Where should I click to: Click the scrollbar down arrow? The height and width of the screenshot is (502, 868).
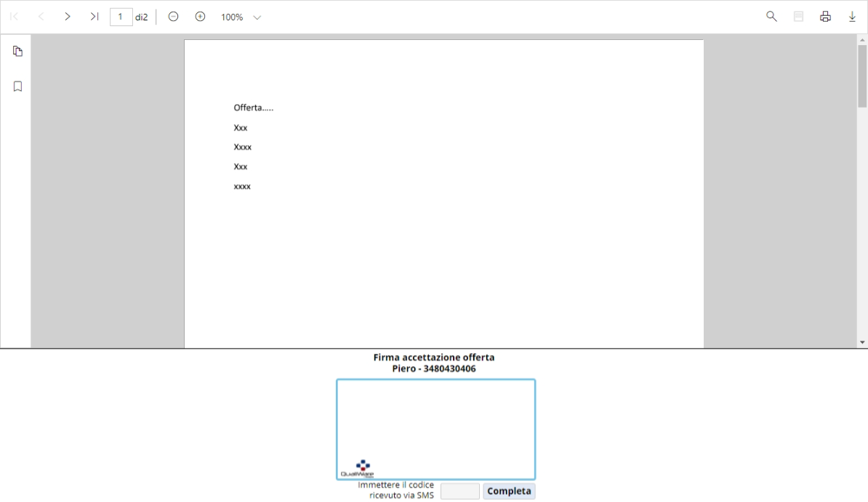[x=862, y=342]
